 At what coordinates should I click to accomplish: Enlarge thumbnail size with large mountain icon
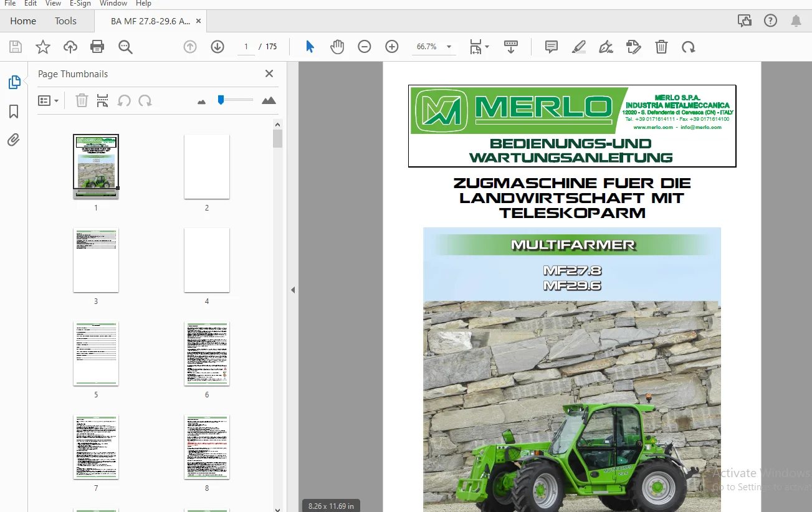pos(269,100)
